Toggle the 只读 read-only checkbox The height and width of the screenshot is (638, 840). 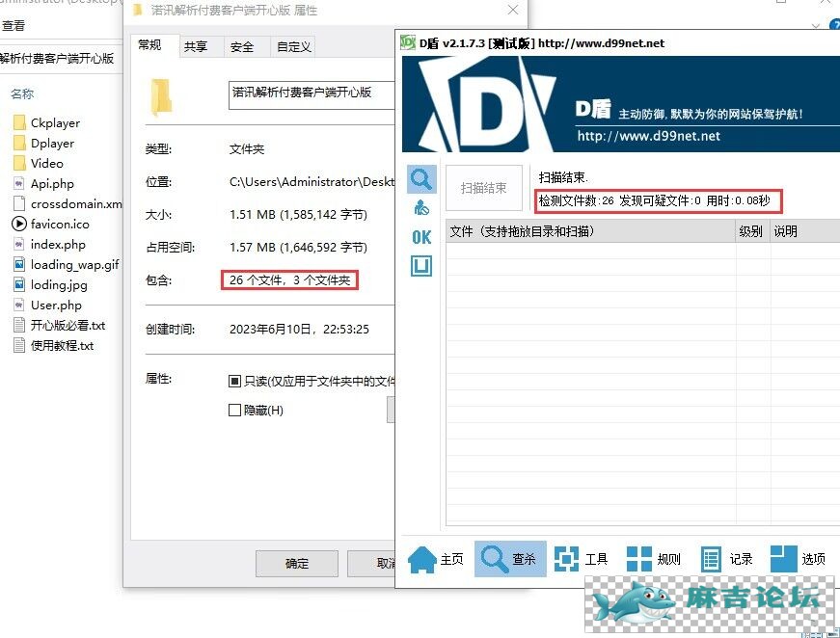[234, 381]
